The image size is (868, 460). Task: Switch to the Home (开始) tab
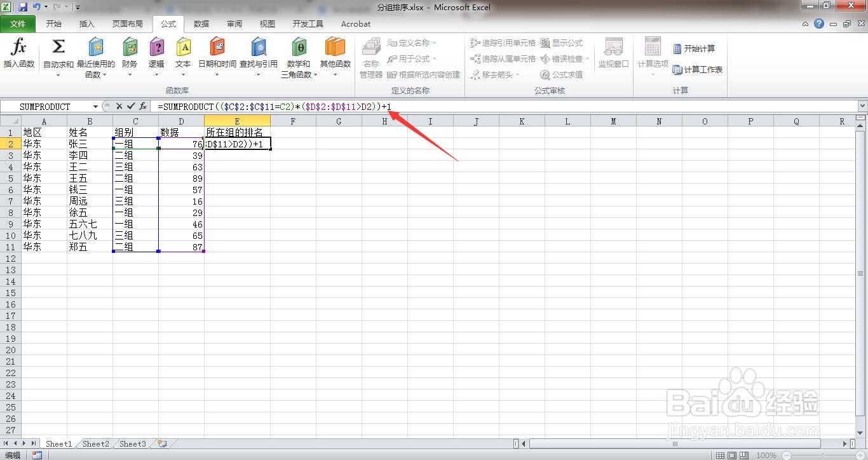click(54, 24)
